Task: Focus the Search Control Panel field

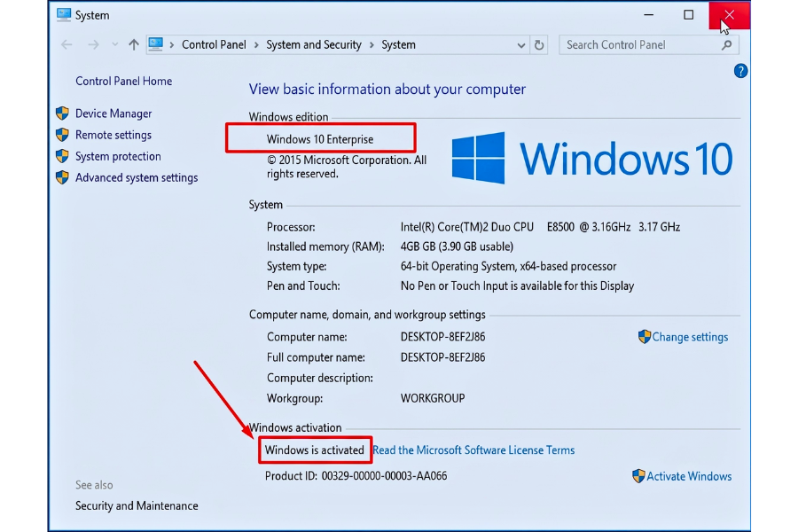Action: (x=648, y=45)
